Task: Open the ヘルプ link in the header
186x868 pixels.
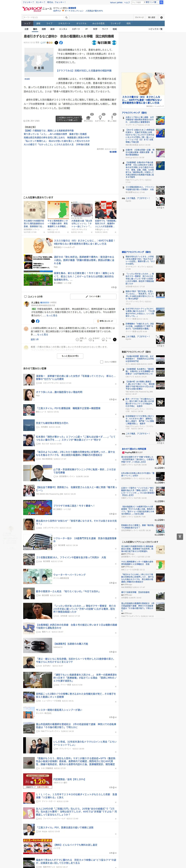Action: click(127, 2)
